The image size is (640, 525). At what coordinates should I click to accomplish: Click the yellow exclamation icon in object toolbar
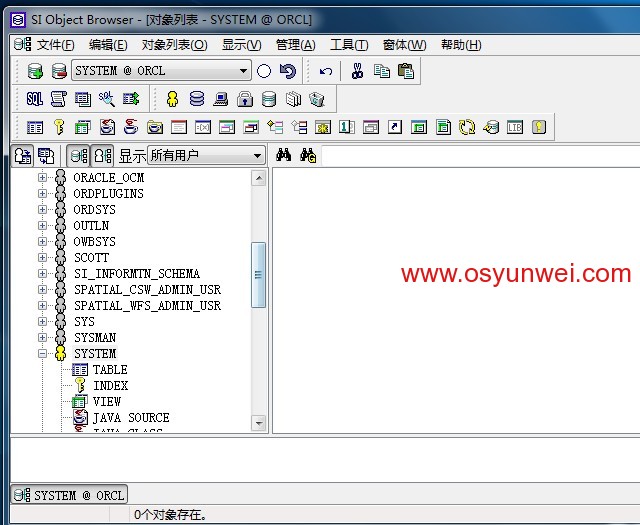click(539, 127)
